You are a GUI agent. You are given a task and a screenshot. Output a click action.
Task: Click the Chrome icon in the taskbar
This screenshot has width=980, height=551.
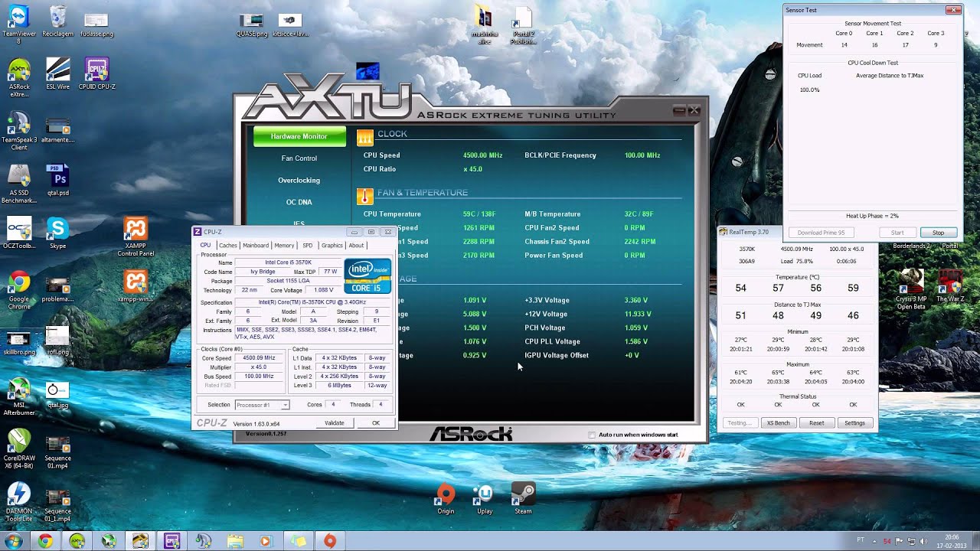point(45,541)
